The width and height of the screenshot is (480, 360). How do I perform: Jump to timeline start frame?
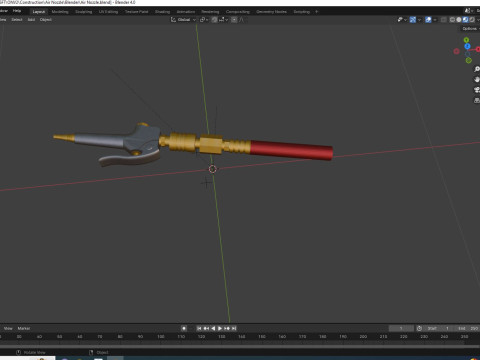(x=199, y=328)
